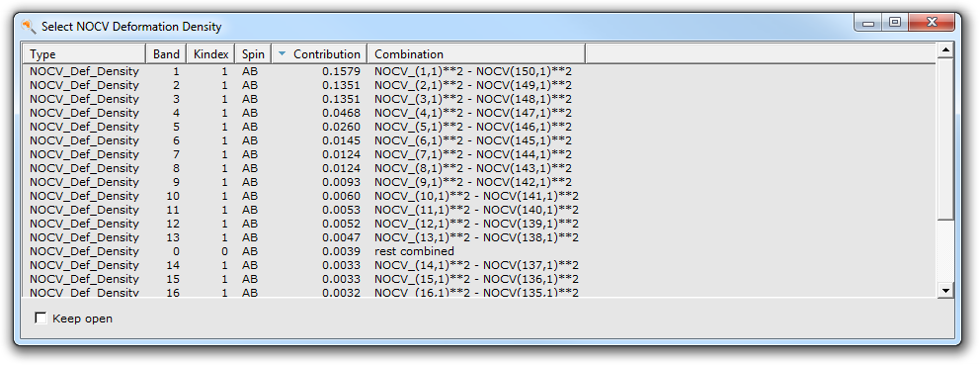
Task: Click the vertical scrollbar thumb
Action: [x=945, y=138]
